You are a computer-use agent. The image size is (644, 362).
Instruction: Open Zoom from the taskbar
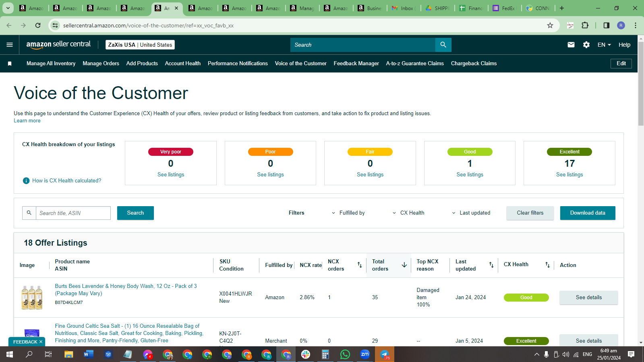[365, 354]
